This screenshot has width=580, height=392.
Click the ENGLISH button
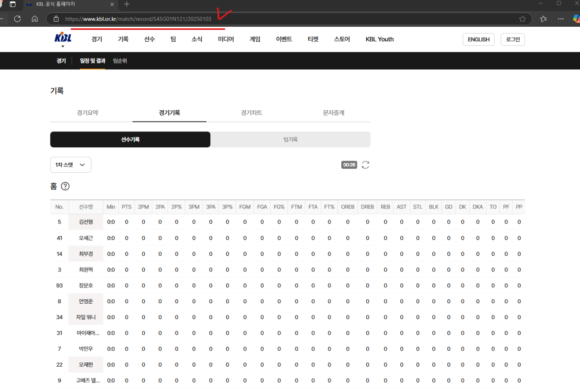pos(479,39)
